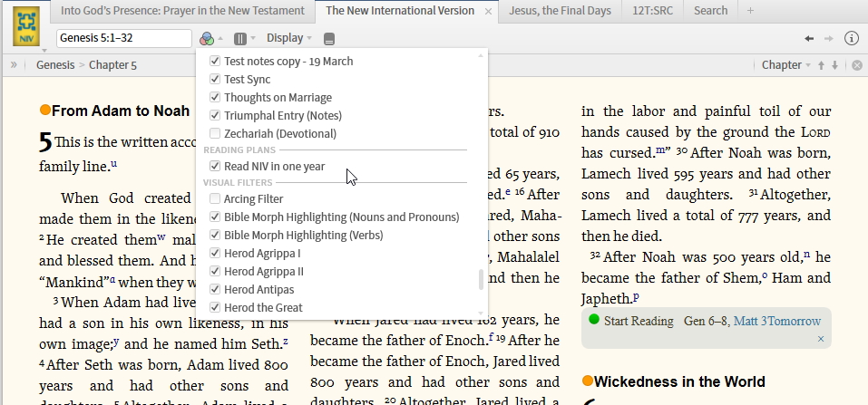Click the Genesis breadcrumb link
Viewport: 868px width, 405px height.
point(55,65)
